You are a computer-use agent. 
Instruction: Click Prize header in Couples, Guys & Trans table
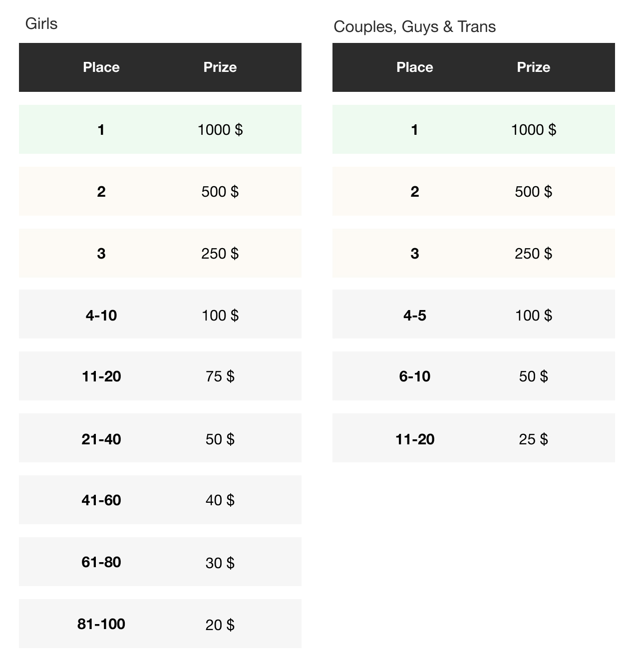pos(534,67)
